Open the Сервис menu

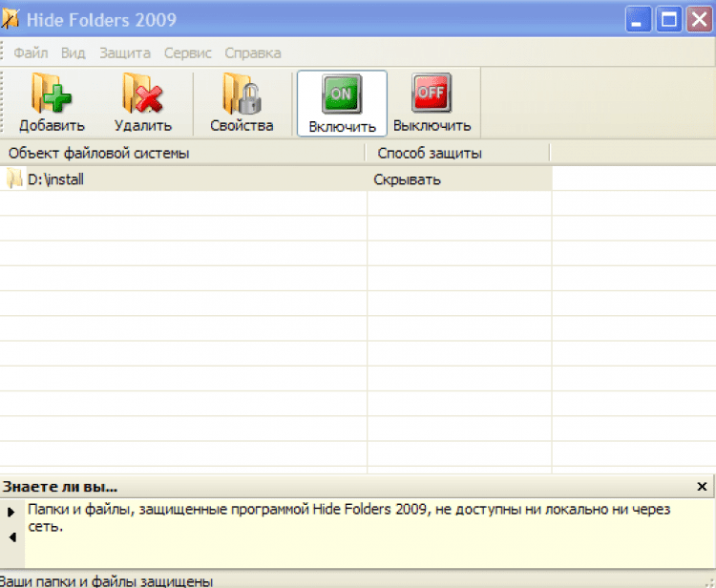click(x=188, y=52)
